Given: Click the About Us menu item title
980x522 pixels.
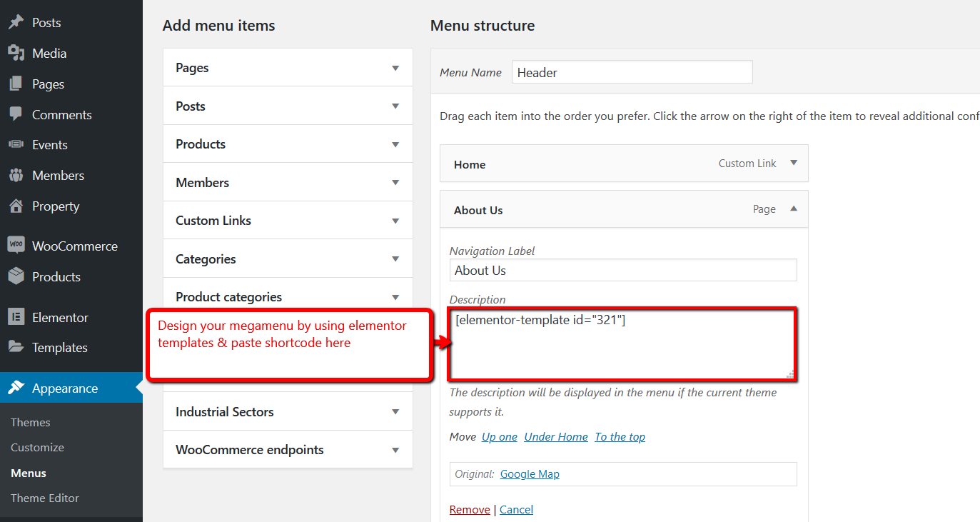Looking at the screenshot, I should pos(478,210).
